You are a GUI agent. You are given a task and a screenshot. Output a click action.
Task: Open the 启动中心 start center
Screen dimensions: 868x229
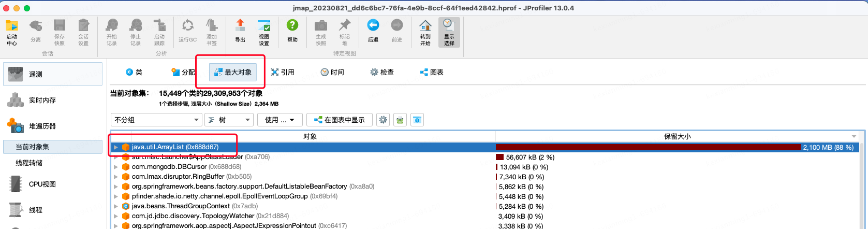(x=12, y=32)
